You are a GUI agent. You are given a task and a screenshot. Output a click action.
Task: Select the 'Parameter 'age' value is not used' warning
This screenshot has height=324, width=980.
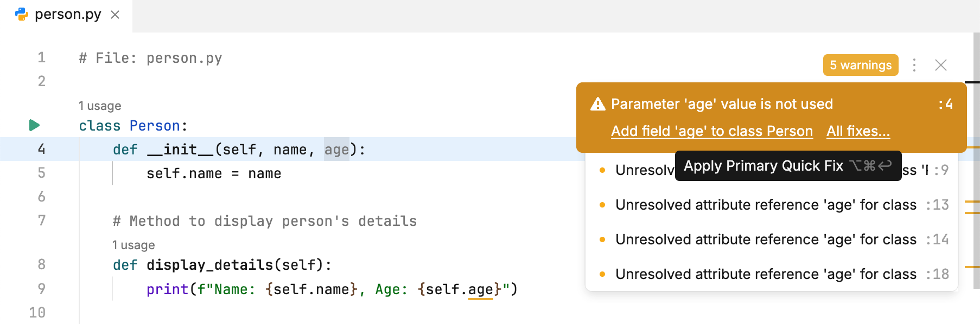(x=721, y=104)
